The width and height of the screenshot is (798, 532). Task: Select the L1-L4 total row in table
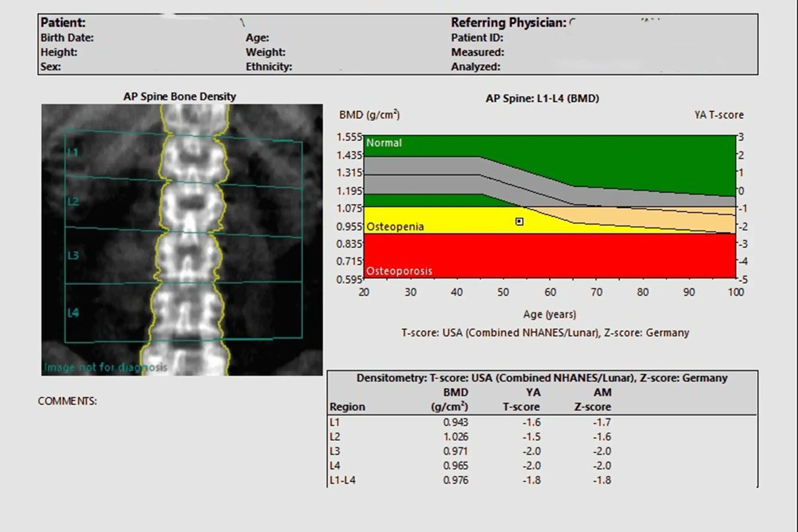[342, 480]
